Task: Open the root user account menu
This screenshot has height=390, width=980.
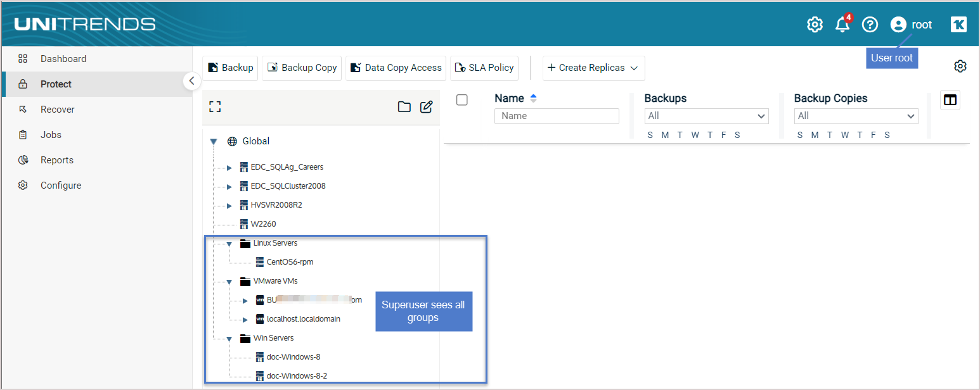Action: coord(911,25)
